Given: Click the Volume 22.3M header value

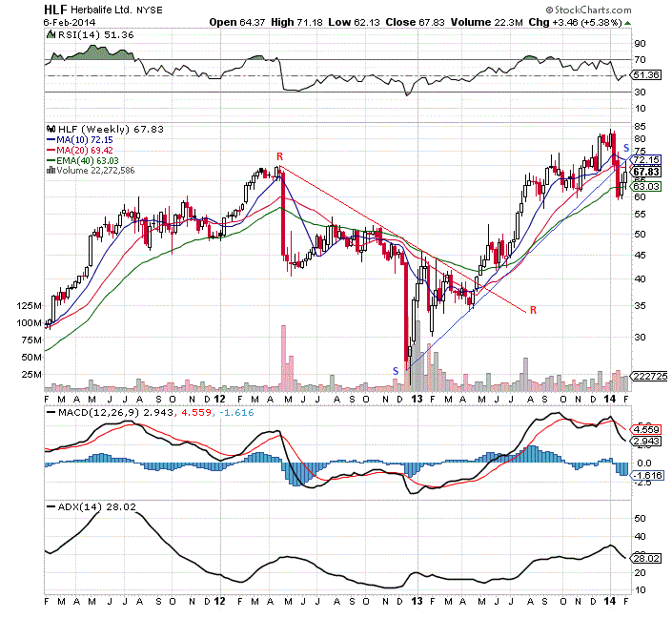Looking at the screenshot, I should pos(486,22).
